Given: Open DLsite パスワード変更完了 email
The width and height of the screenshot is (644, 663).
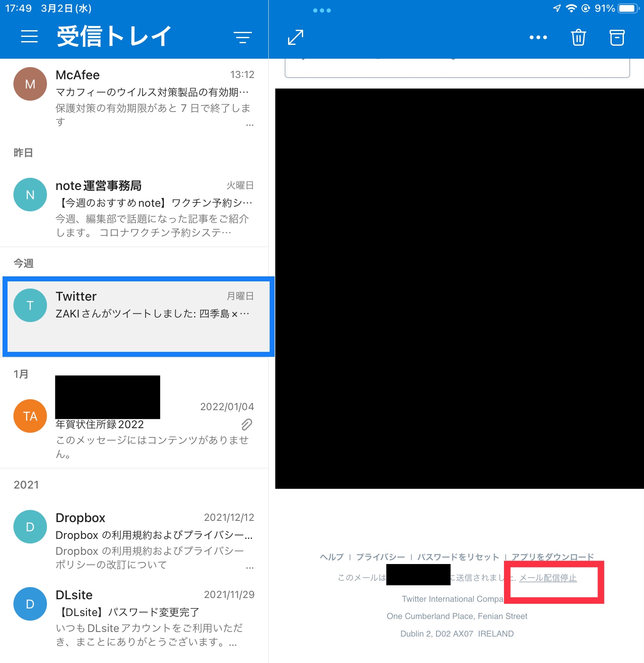Looking at the screenshot, I should point(134,618).
